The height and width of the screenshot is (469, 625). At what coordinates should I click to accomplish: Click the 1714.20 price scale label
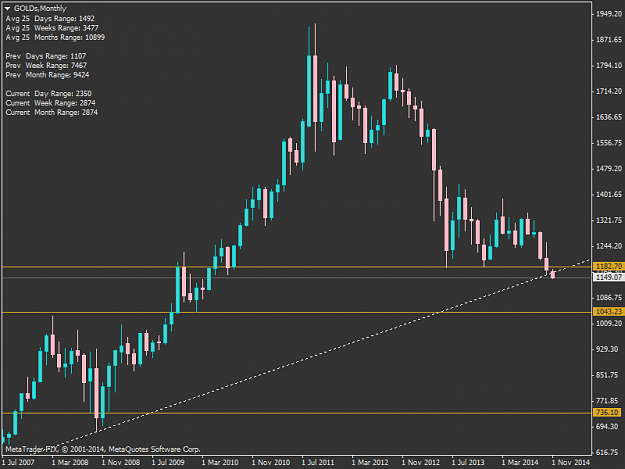click(x=609, y=91)
